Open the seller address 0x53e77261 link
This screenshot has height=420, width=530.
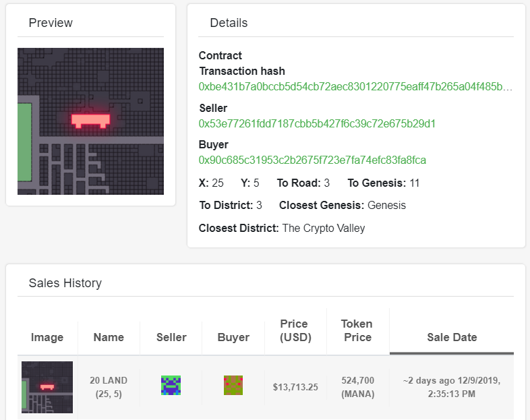pyautogui.click(x=317, y=123)
